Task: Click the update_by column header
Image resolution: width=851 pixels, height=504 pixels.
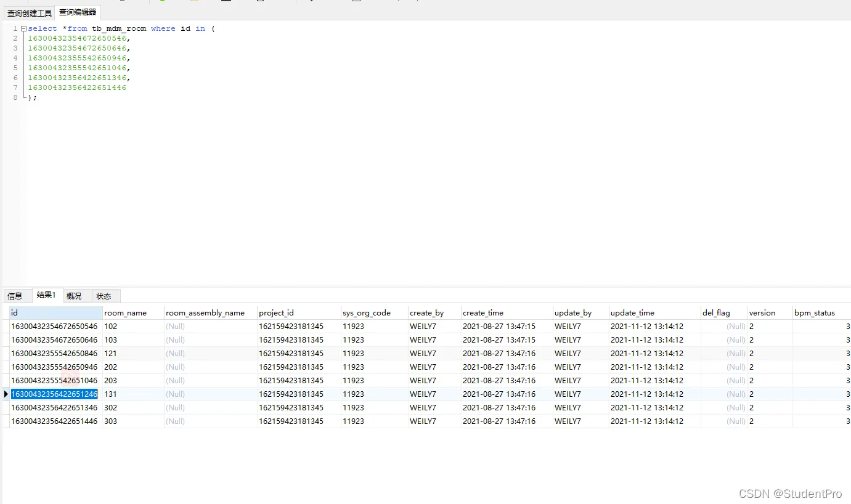Action: point(580,313)
